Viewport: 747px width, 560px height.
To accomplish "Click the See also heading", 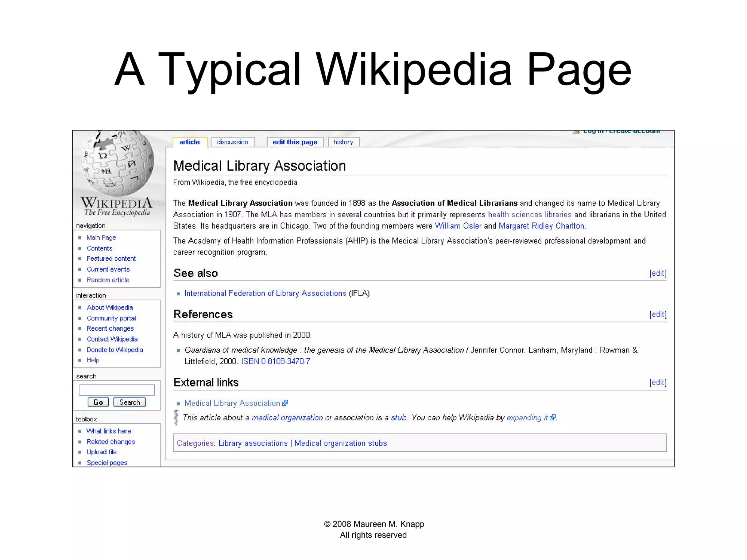I will pyautogui.click(x=196, y=273).
